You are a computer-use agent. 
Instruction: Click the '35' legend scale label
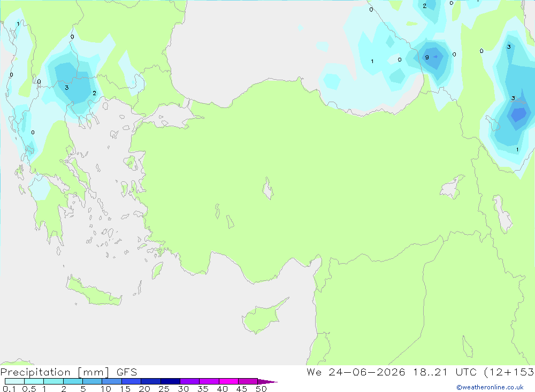click(x=203, y=389)
